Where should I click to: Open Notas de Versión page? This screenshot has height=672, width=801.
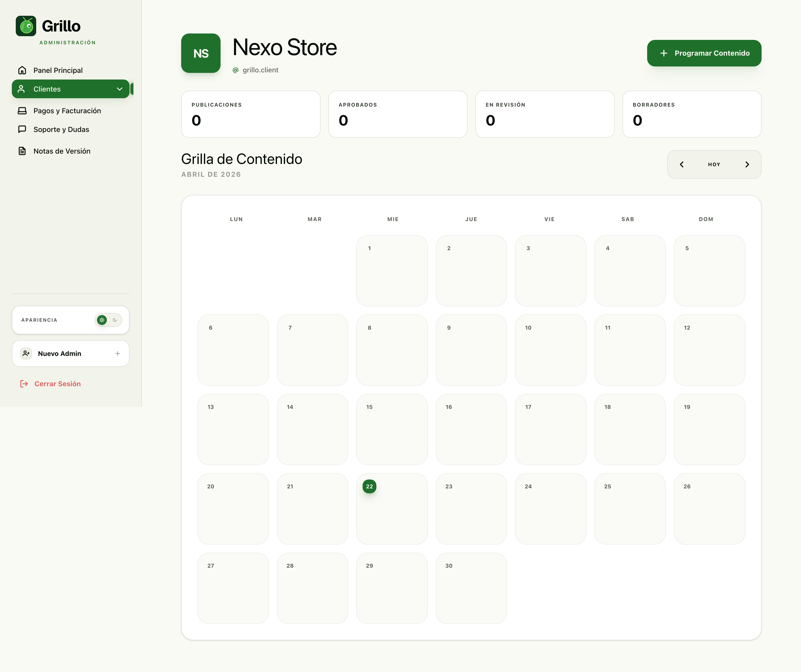click(71, 151)
